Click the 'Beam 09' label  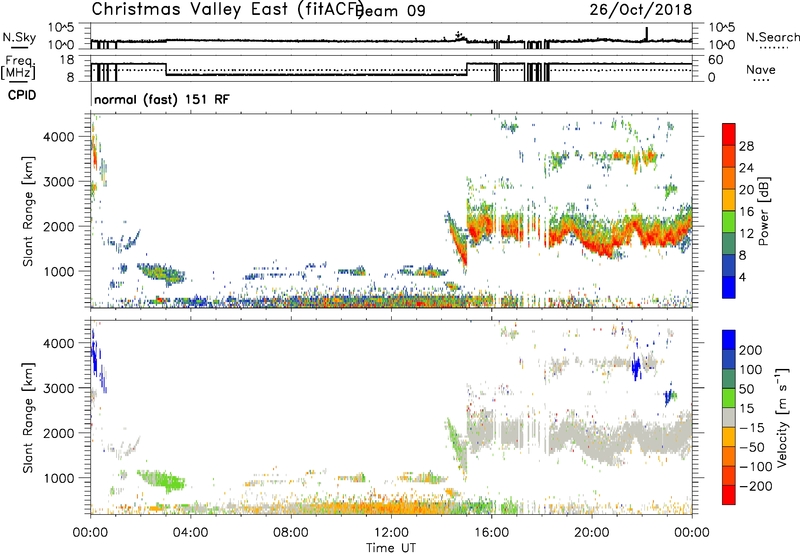point(391,10)
